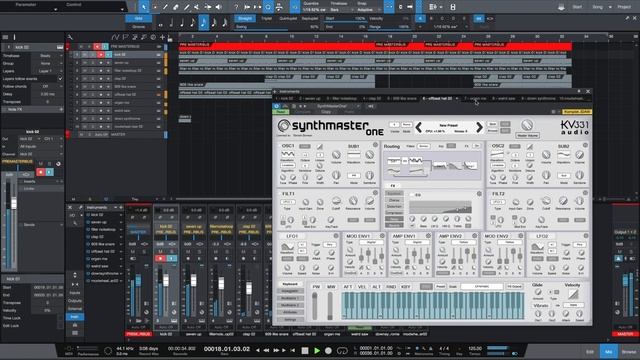640x360 pixels.
Task: Open the Group dropdown in inspector
Action: [x=48, y=63]
